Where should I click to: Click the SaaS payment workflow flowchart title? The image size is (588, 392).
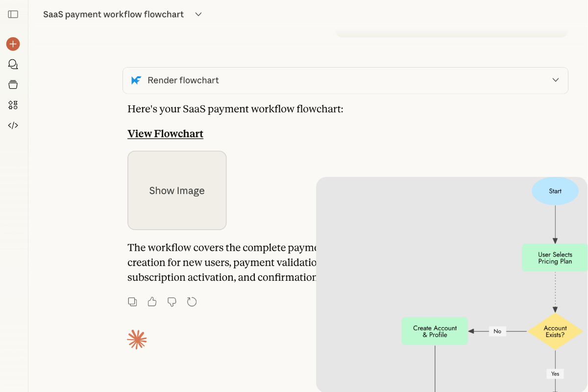click(114, 14)
